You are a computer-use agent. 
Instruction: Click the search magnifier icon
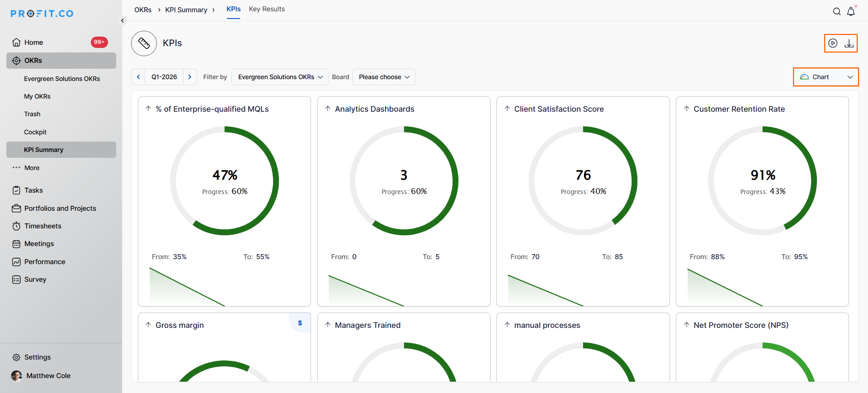click(837, 12)
